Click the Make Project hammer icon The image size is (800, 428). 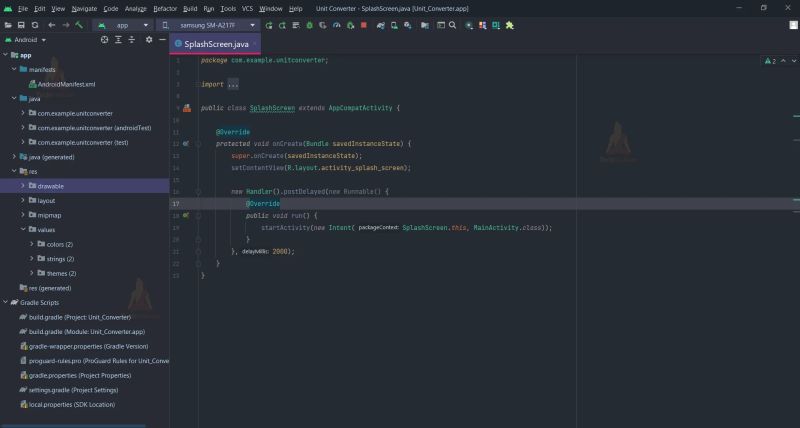pyautogui.click(x=79, y=25)
